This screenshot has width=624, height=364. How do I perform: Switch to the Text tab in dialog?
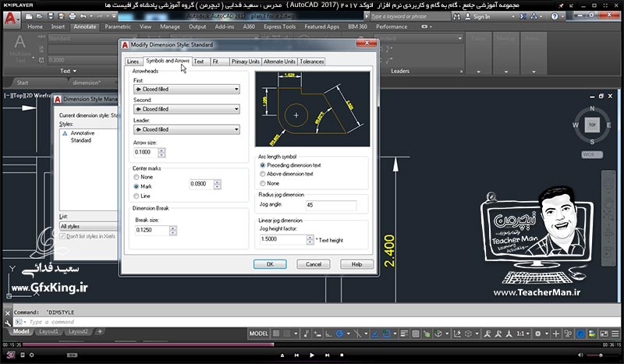click(199, 62)
